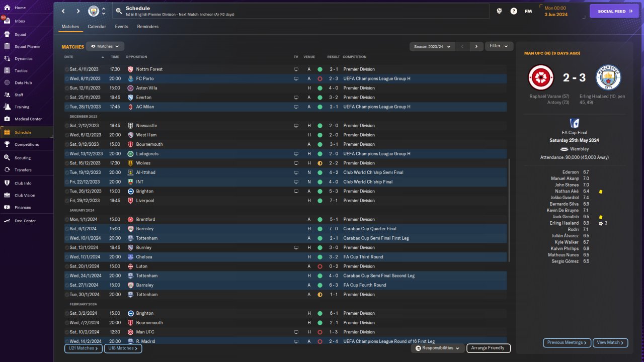This screenshot has width=644, height=362.
Task: Toggle the check circle for the Nottm Forest match
Action: coord(67,69)
